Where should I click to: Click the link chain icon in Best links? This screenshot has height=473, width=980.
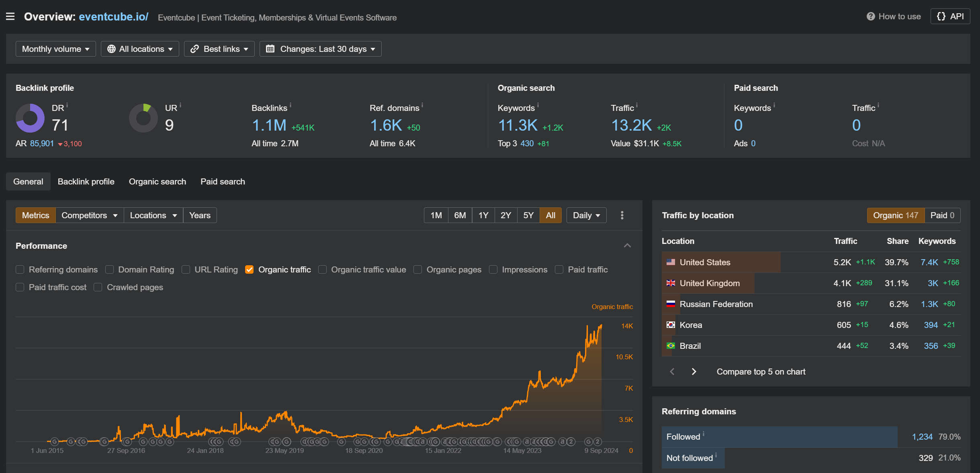click(195, 49)
